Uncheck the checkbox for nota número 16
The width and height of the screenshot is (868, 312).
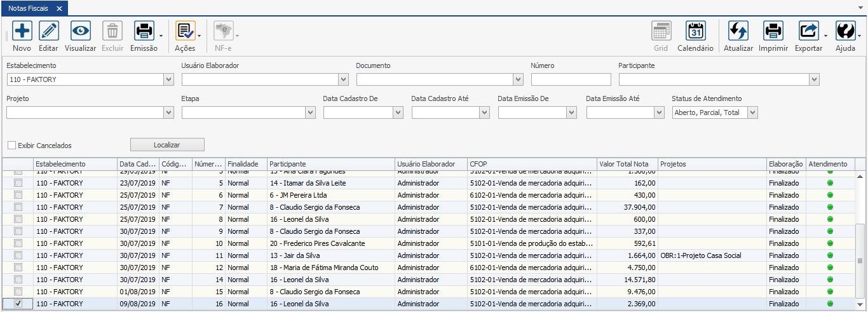(x=18, y=304)
